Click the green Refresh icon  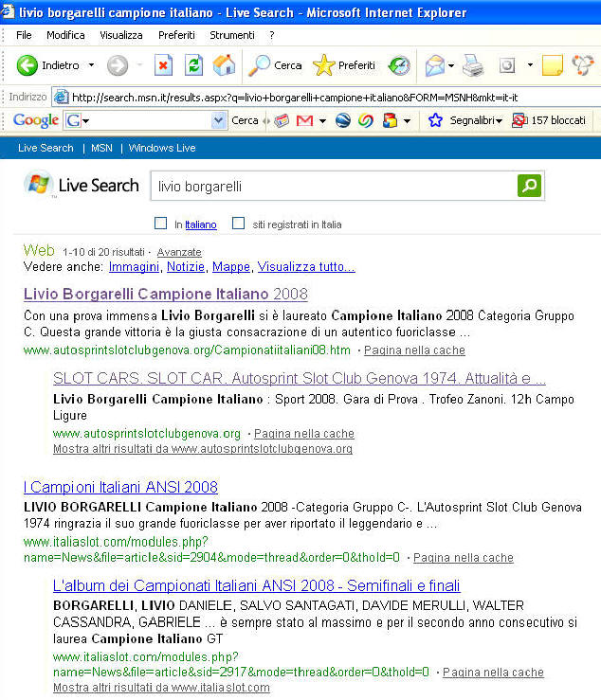click(194, 65)
